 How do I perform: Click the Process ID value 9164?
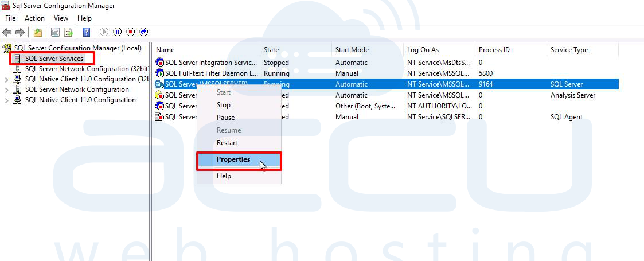(x=486, y=84)
